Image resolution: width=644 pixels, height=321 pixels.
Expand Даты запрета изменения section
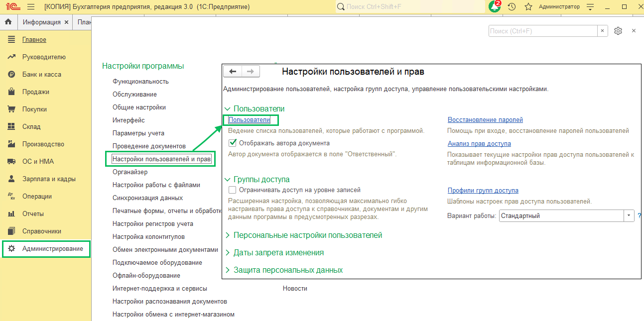tap(278, 252)
